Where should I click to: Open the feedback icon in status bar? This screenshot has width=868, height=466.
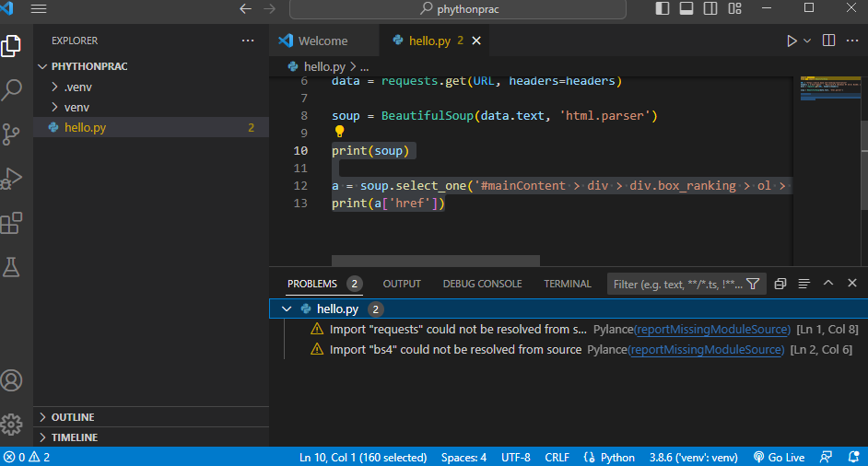(x=826, y=457)
